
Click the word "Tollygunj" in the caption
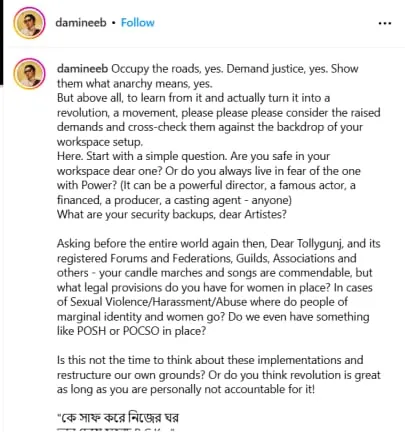click(319, 243)
